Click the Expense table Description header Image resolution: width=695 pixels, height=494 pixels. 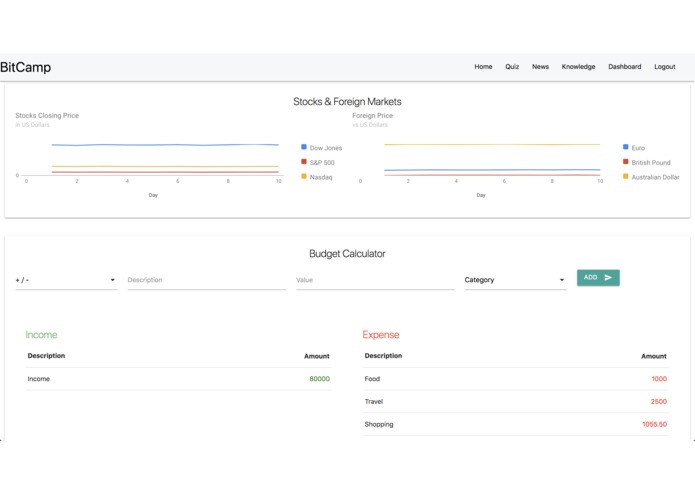(x=383, y=356)
